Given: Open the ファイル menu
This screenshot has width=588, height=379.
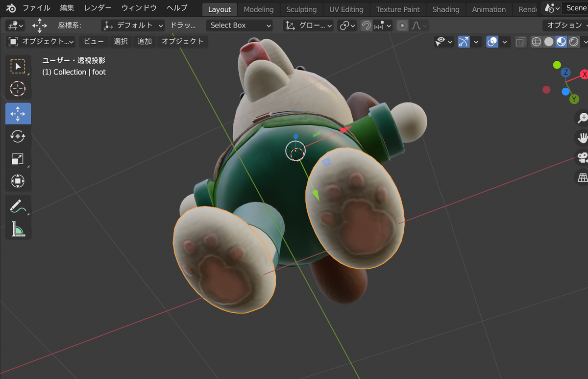Looking at the screenshot, I should point(37,8).
